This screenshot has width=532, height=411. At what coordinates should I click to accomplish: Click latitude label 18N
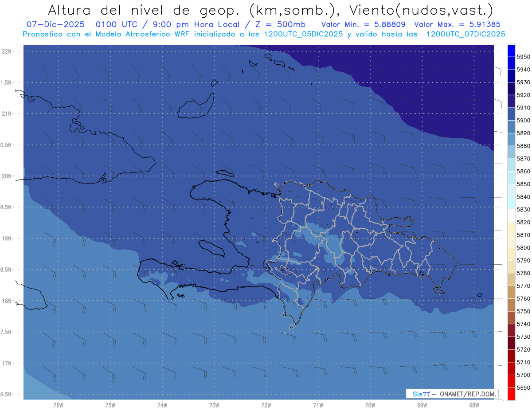pos(6,301)
